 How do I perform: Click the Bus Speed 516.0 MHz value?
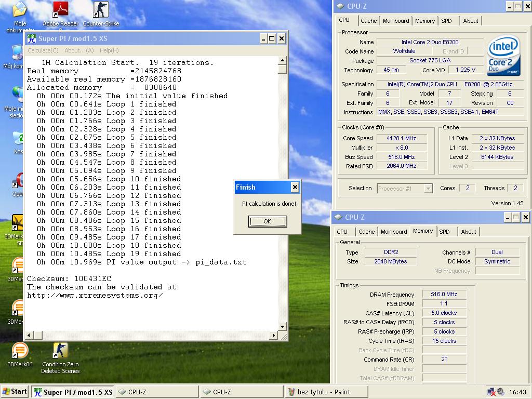click(x=402, y=157)
